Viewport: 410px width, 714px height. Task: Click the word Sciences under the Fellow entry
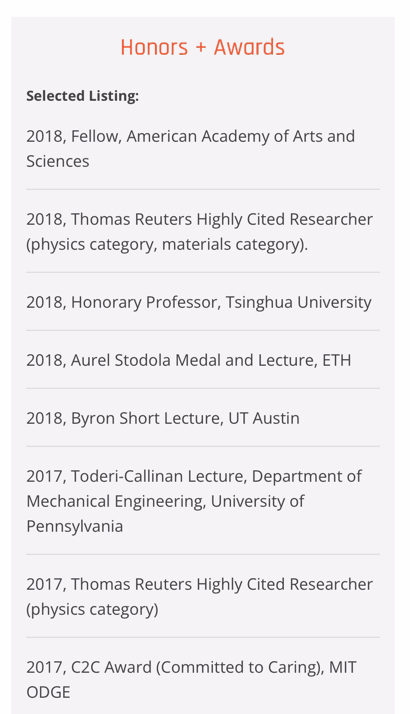[58, 161]
